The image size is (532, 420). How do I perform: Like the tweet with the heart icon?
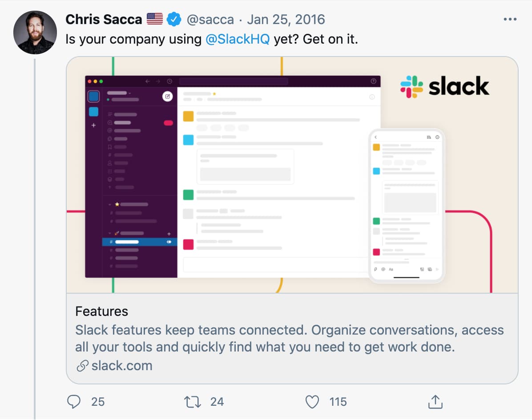point(312,402)
